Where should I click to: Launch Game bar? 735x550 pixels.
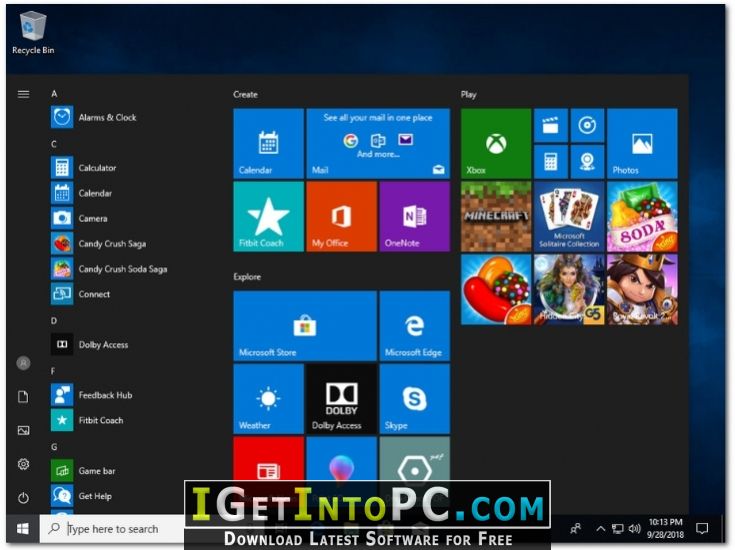click(x=83, y=471)
